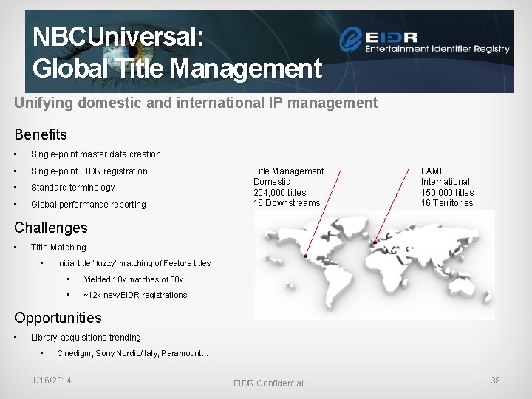Viewport: 532px width, 399px height.
Task: Click the EIDR logo icon in header
Action: click(x=351, y=39)
